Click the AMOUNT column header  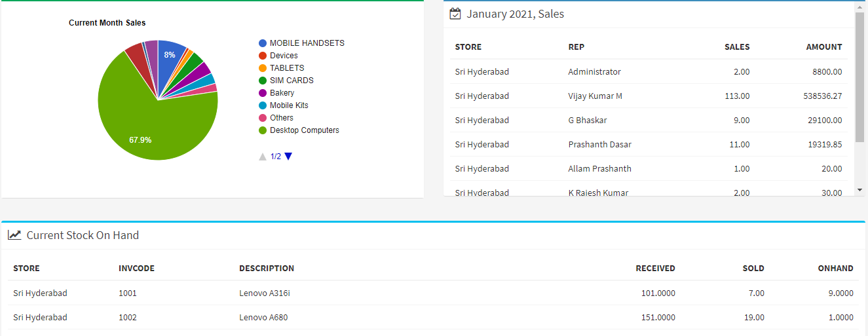[823, 47]
